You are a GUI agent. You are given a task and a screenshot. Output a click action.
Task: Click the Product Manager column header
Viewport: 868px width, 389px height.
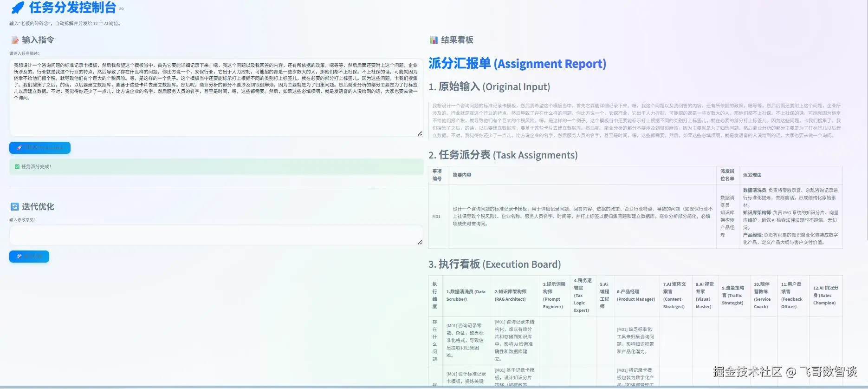635,296
